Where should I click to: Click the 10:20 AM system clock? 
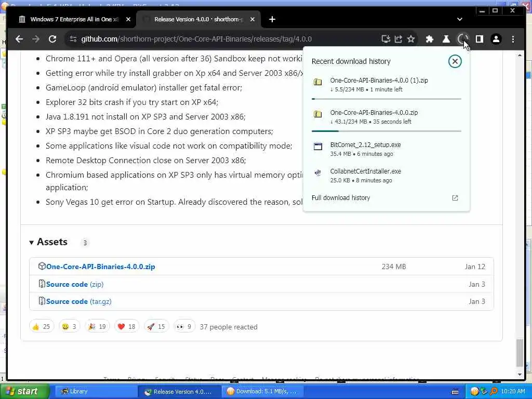513,392
